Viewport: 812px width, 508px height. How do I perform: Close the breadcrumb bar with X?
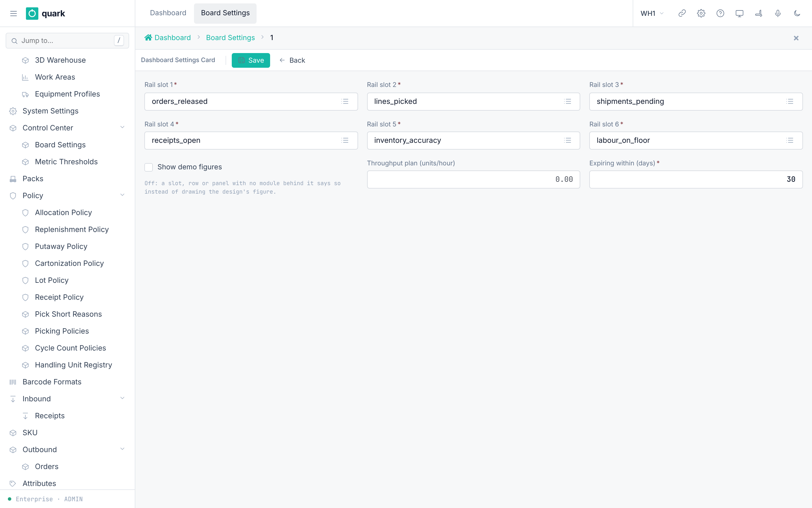pos(796,38)
